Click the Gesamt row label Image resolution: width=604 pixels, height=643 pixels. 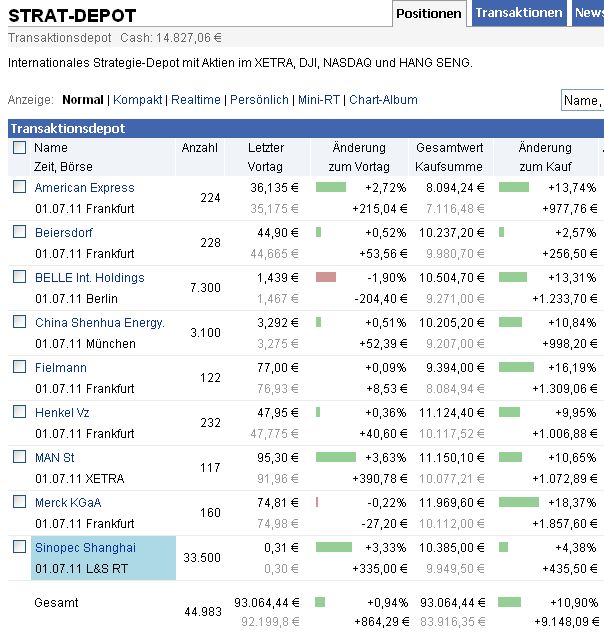click(x=56, y=603)
